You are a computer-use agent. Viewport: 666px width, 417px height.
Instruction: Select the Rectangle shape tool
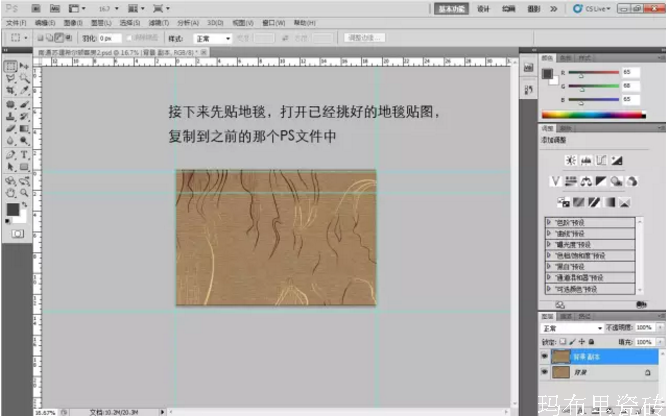24,167
